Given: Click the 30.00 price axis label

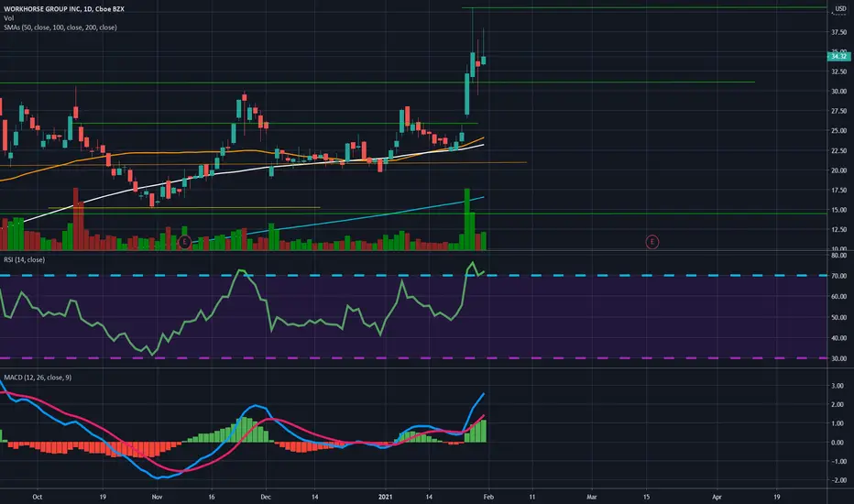Looking at the screenshot, I should click(x=838, y=92).
